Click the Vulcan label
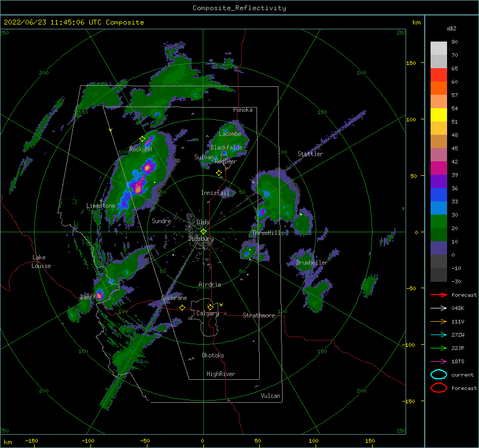Image resolution: width=479 pixels, height=448 pixels. [270, 396]
